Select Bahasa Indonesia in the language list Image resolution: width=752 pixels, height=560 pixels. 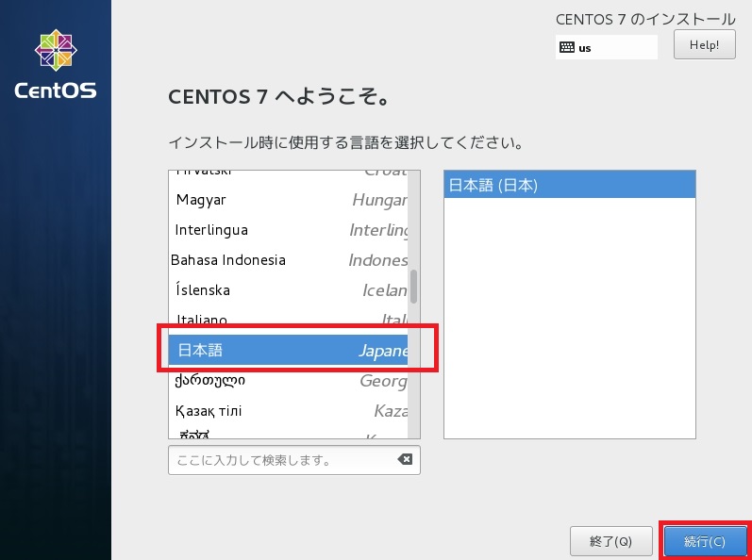[x=288, y=260]
